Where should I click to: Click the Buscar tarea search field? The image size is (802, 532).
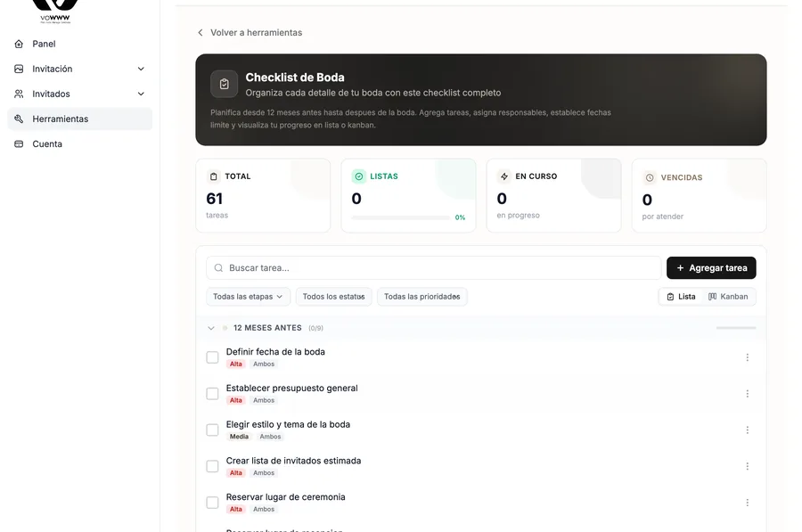pos(434,268)
